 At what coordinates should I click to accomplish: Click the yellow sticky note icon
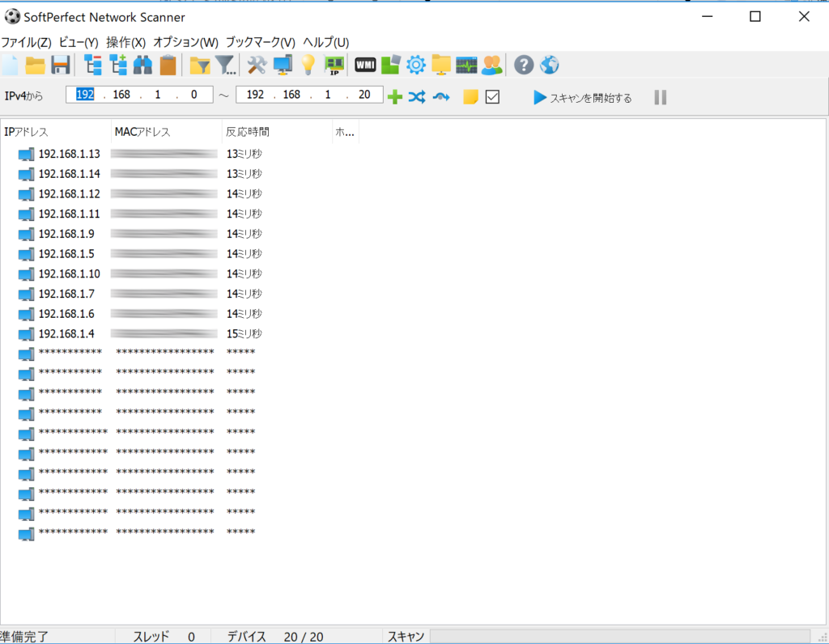click(x=470, y=97)
